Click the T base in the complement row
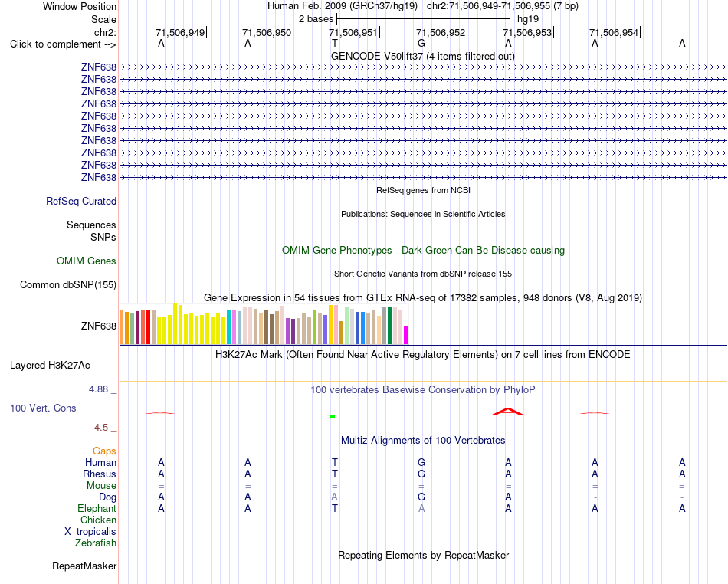This screenshot has width=728, height=584. coord(335,43)
